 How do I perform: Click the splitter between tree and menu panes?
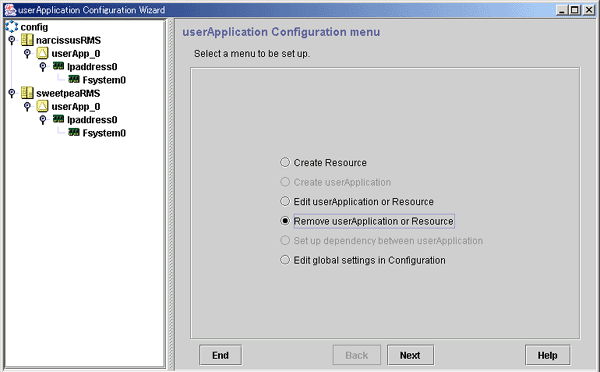coord(171,194)
